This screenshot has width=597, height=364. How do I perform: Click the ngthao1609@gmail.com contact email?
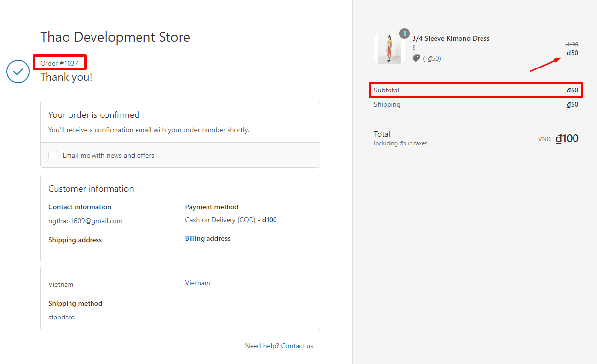click(x=86, y=221)
